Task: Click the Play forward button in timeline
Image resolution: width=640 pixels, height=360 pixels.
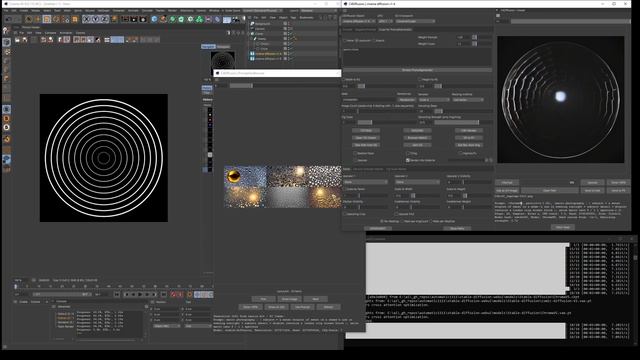Action: (140, 294)
